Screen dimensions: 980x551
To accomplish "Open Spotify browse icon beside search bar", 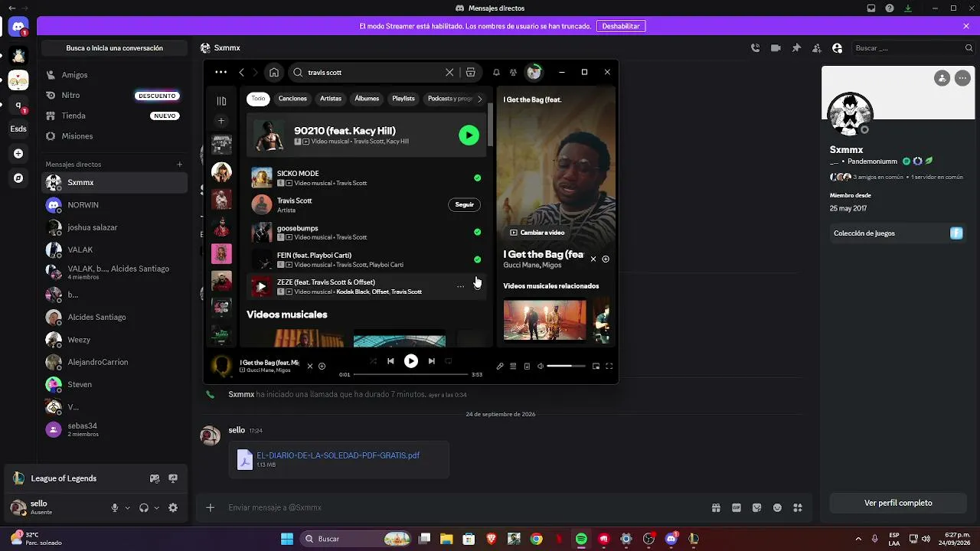I will [x=470, y=73].
